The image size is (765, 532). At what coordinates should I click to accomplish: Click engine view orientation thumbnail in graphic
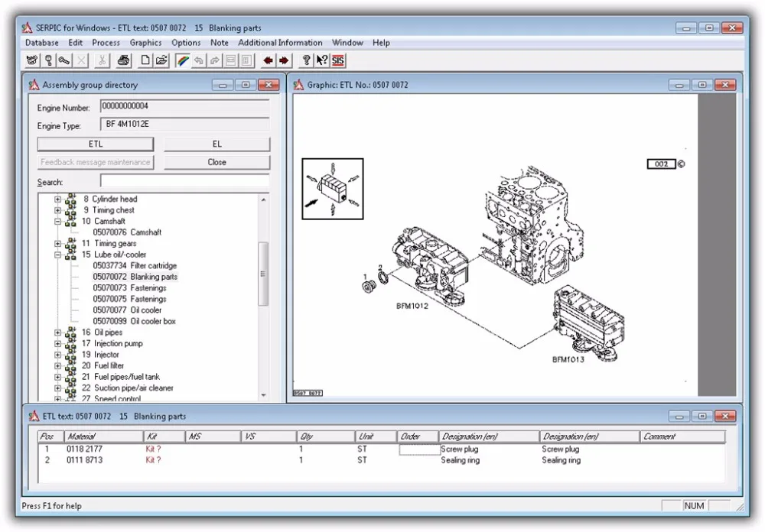pos(333,189)
